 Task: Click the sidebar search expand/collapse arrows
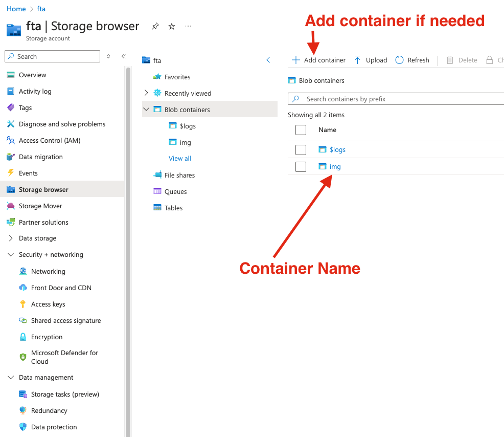point(108,56)
